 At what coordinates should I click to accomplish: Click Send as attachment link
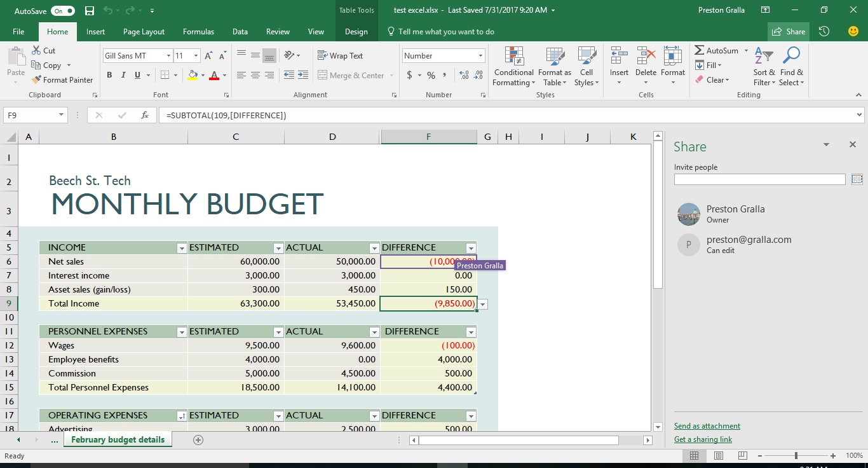707,426
